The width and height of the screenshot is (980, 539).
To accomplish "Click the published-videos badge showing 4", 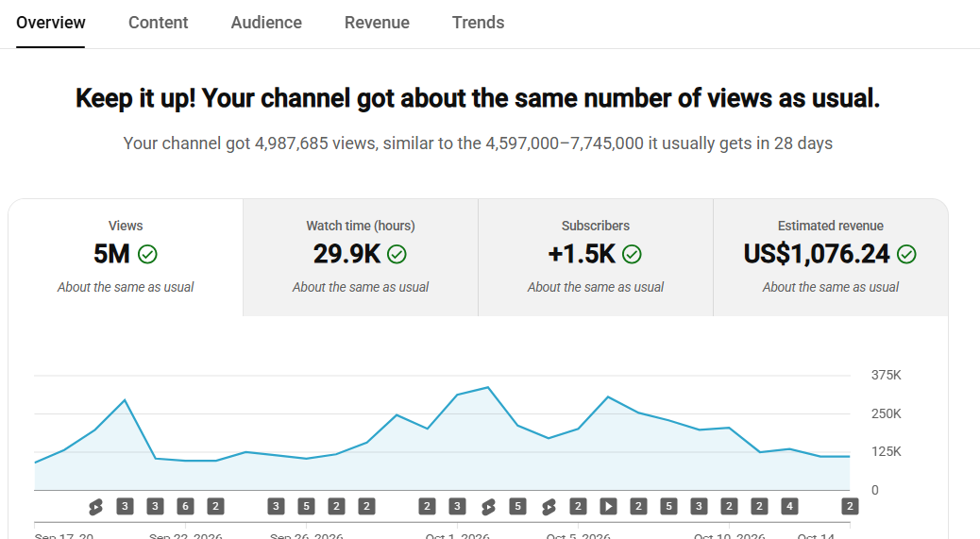I will (x=789, y=507).
